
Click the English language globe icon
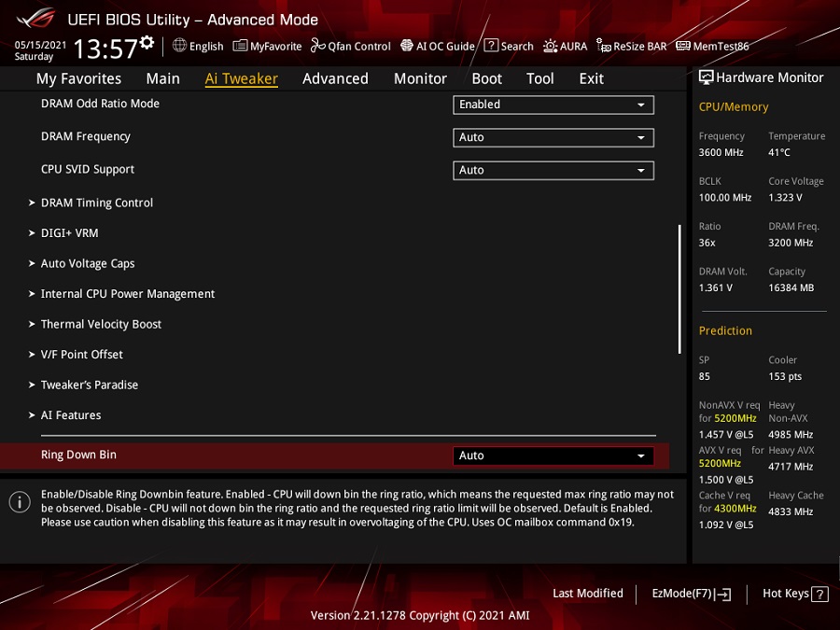pos(179,46)
